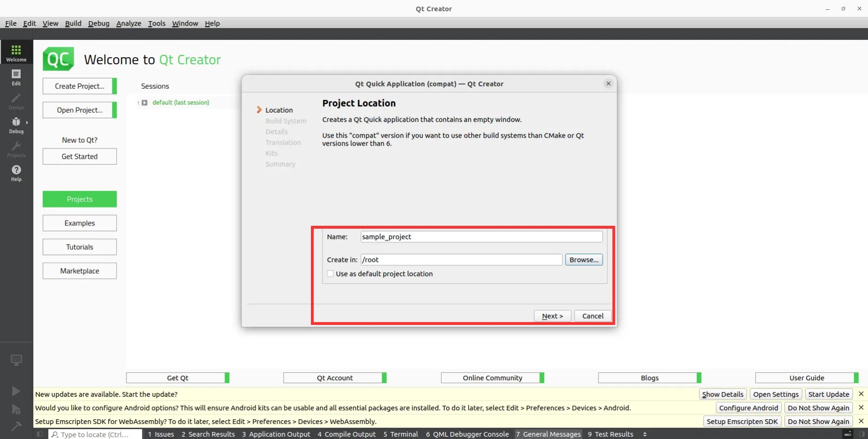The image size is (868, 439).
Task: Open the output pane selector arrows
Action: coord(645,434)
